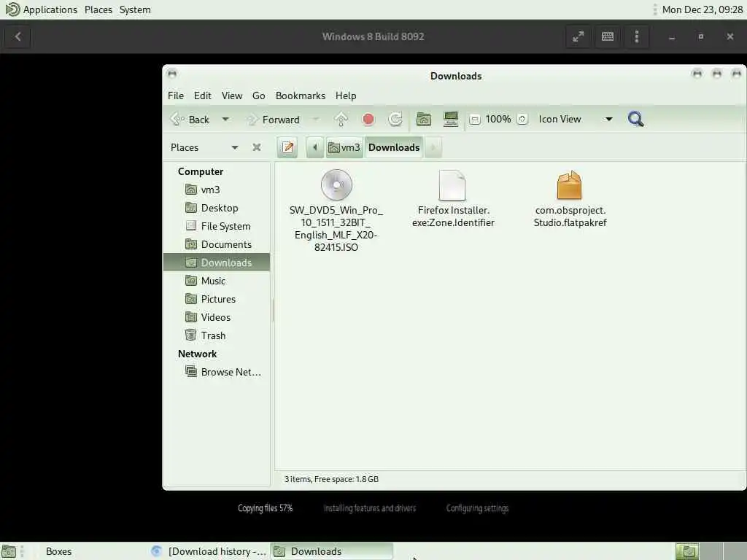This screenshot has width=747, height=560.
Task: Click the Forward navigation button
Action: click(274, 119)
